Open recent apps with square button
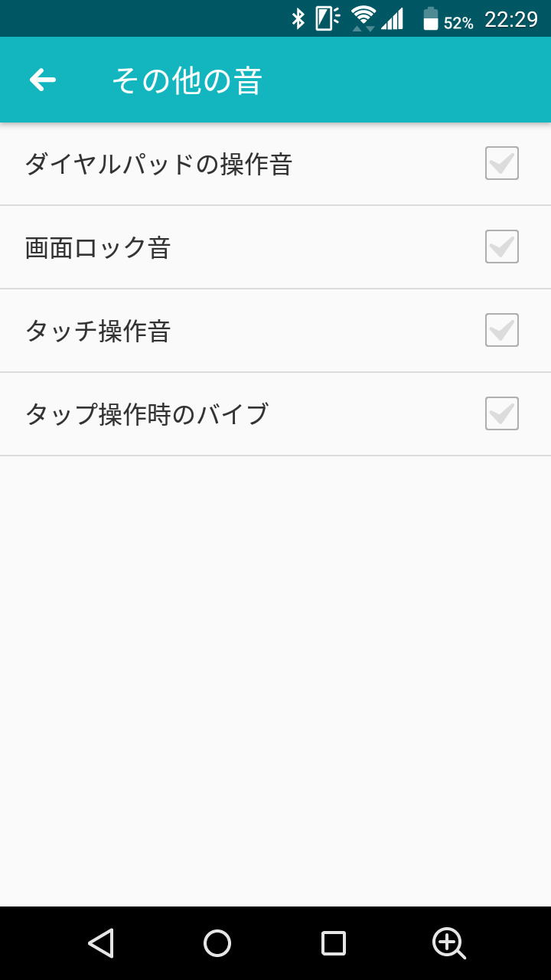This screenshot has width=551, height=980. point(334,943)
